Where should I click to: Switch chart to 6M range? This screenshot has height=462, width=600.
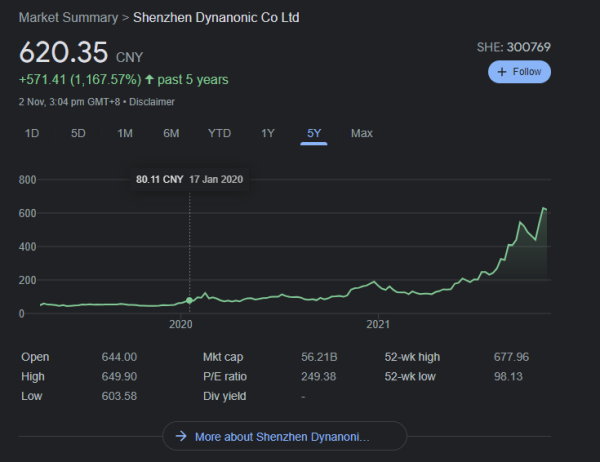pos(171,133)
